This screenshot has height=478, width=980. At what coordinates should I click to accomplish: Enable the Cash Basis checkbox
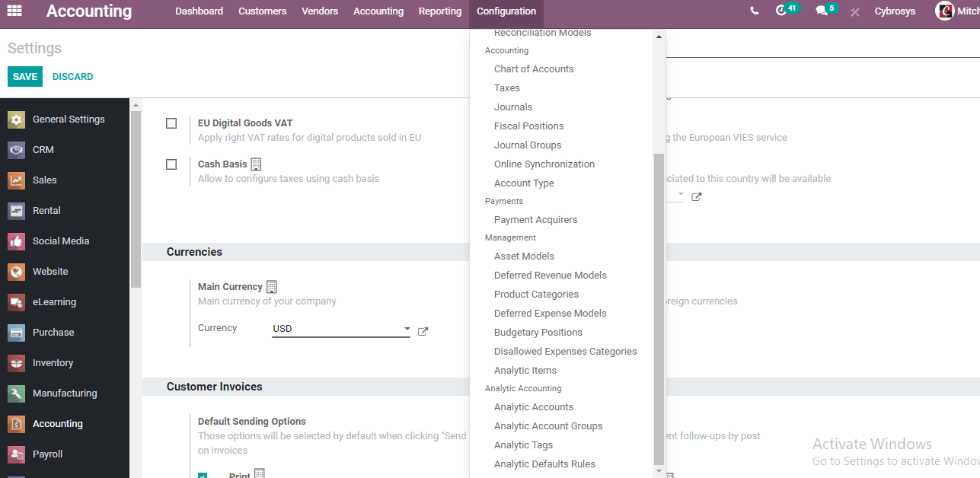(171, 164)
